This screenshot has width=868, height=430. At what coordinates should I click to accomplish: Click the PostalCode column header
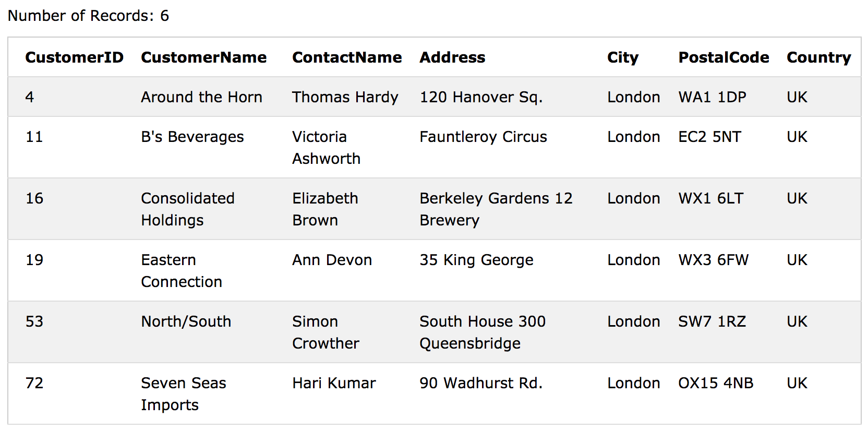click(724, 57)
